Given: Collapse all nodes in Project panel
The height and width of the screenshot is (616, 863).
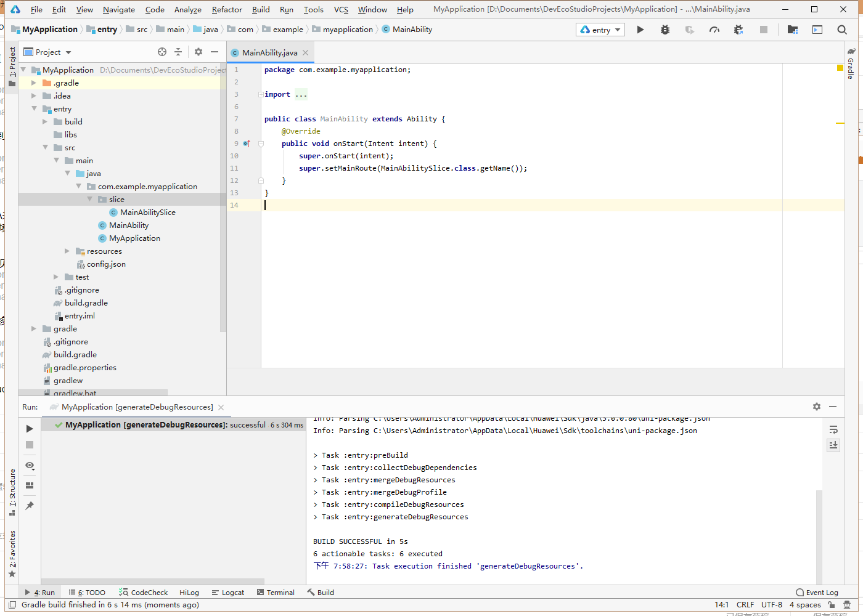Looking at the screenshot, I should (x=178, y=52).
